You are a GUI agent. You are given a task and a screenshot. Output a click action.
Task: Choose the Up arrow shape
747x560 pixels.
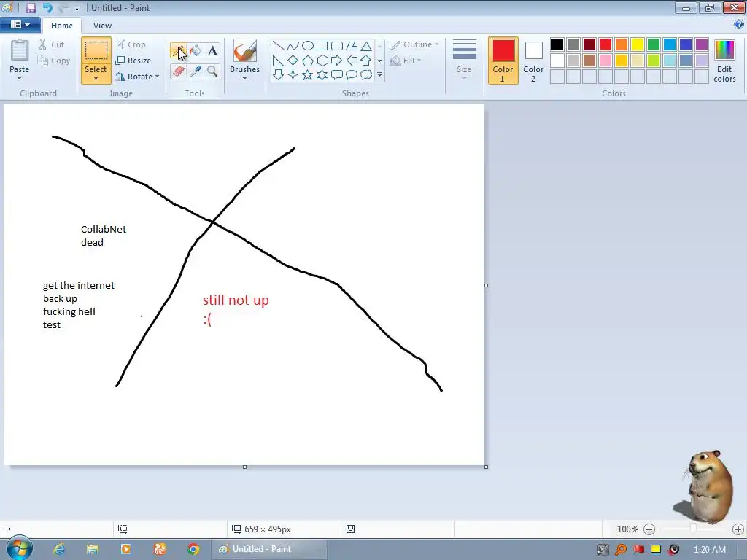click(x=366, y=61)
